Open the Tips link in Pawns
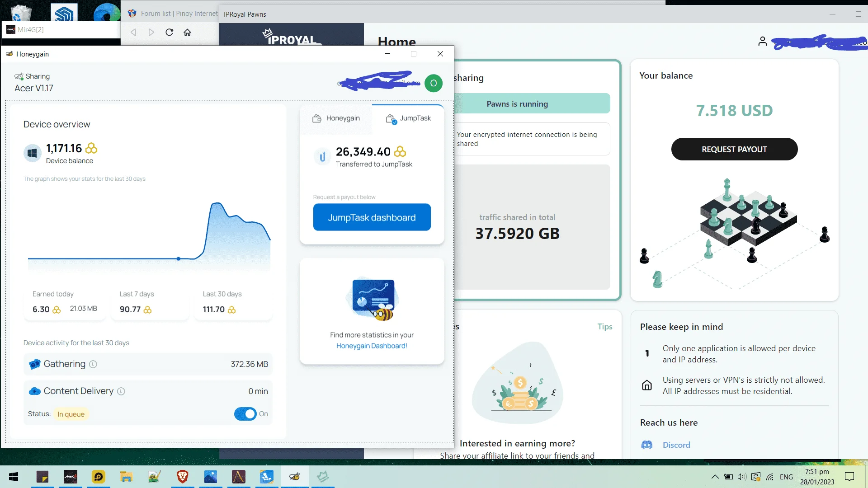The width and height of the screenshot is (868, 488). coord(605,327)
